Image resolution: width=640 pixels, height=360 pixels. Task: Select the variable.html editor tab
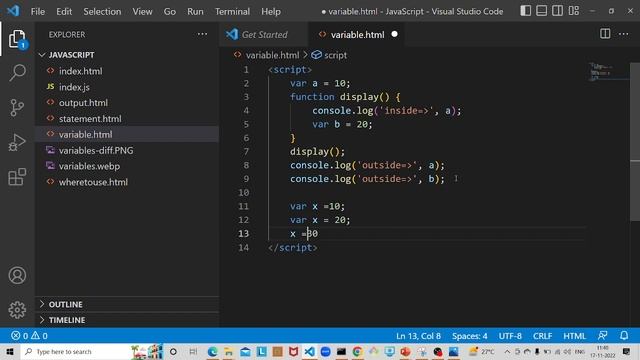click(356, 35)
